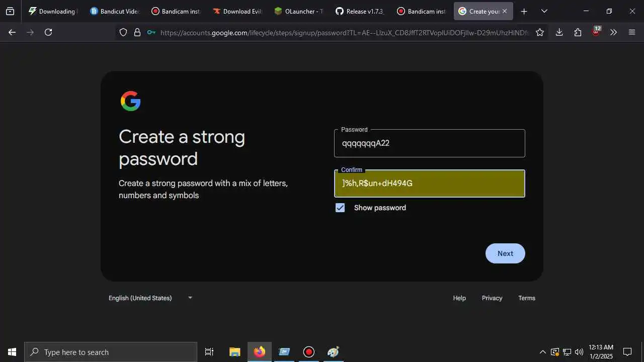Open the English (United States) language dropdown
Screen dimensions: 644x362
point(150,298)
